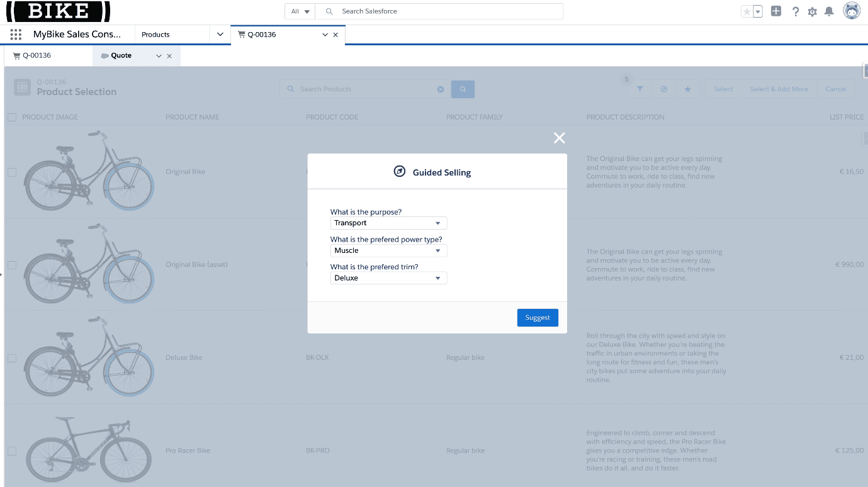Viewport: 868px width, 487px height.
Task: Expand the Products navigation menu chevron
Action: click(220, 35)
